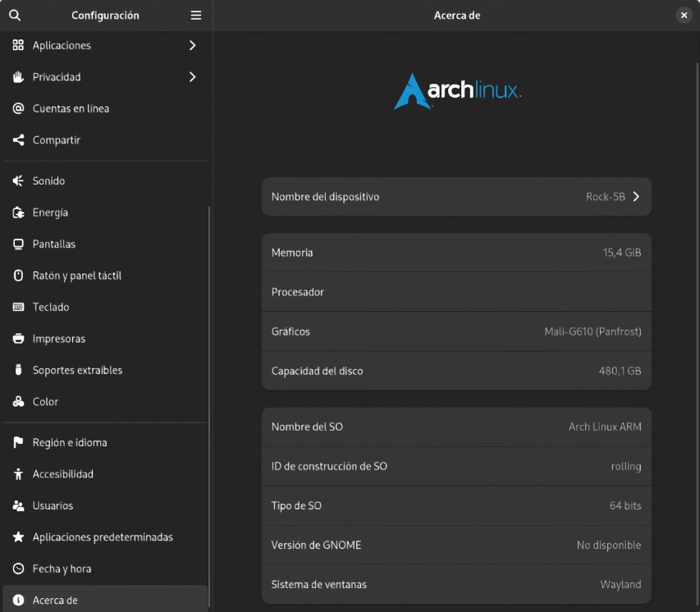Open Soportes extraíbles settings
This screenshot has width=700, height=612.
105,370
